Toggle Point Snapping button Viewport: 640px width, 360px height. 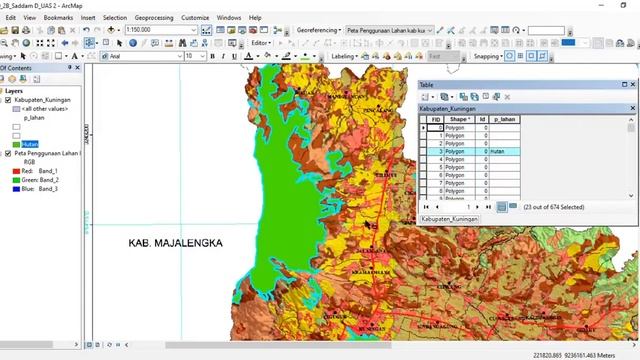point(509,56)
